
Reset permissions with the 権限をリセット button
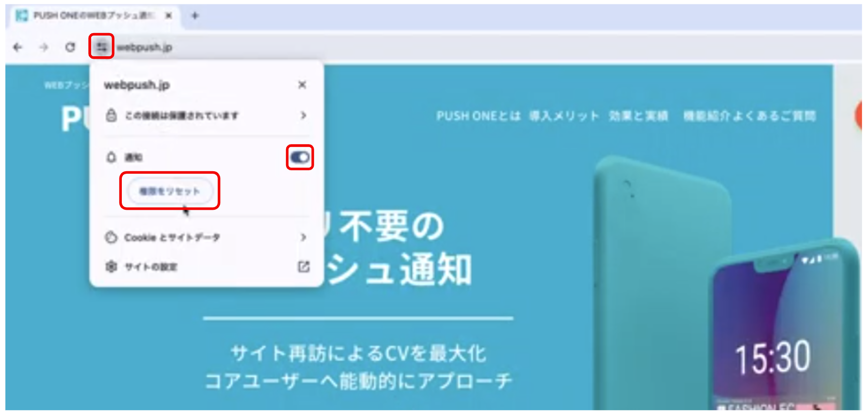coord(170,191)
